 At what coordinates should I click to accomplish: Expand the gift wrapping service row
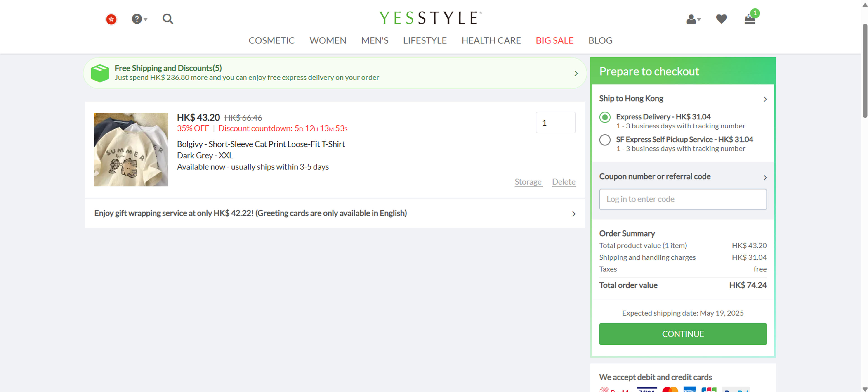pyautogui.click(x=335, y=213)
